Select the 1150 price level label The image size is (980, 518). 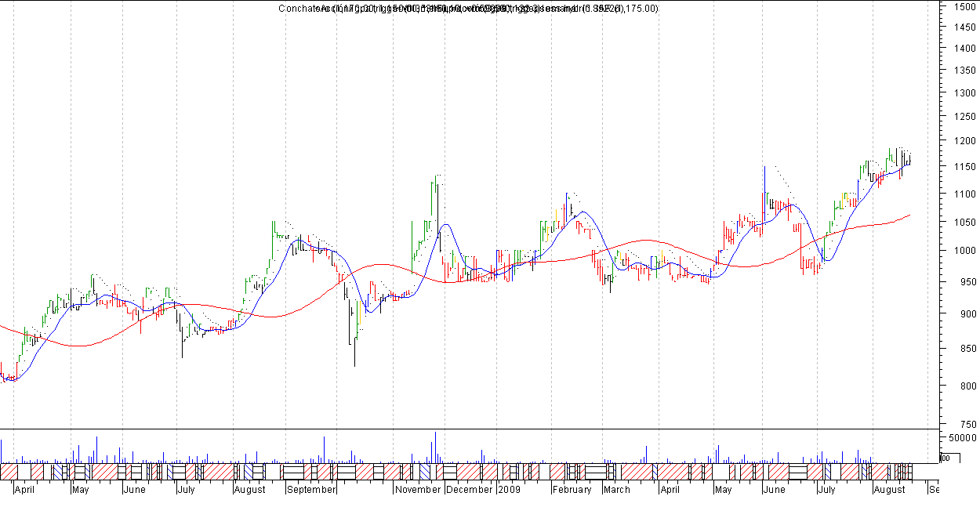click(964, 167)
